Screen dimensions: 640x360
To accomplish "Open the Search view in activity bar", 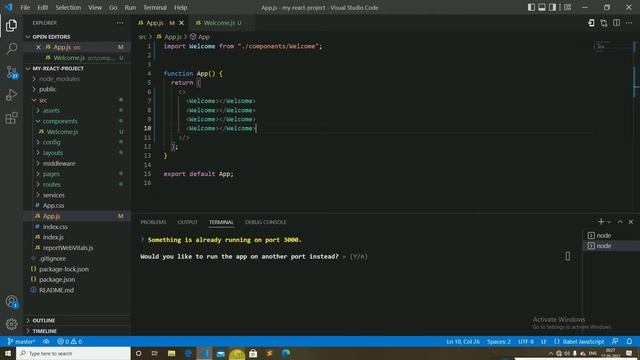I will point(11,49).
